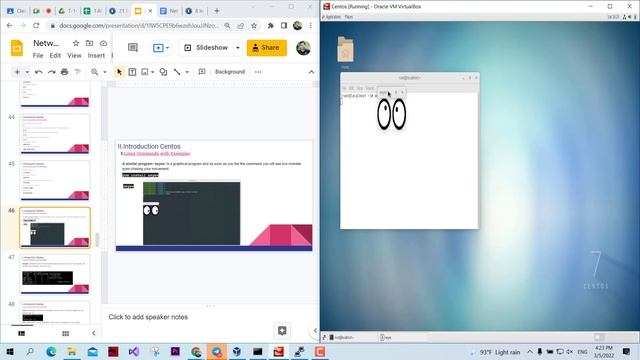Click the Chrome extensions puzzle icon
This screenshot has width=640, height=360.
pyautogui.click(x=270, y=25)
